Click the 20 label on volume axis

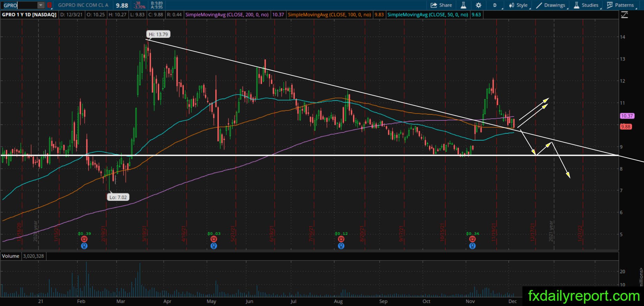click(623, 272)
